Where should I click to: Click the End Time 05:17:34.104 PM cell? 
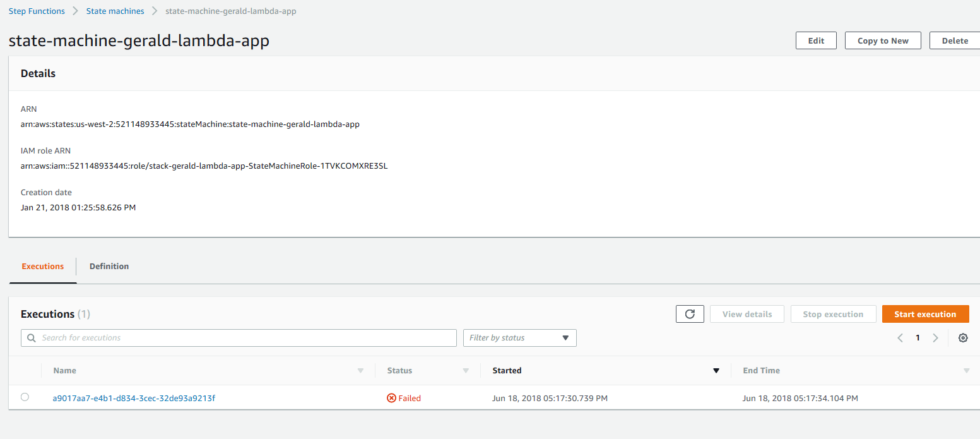(800, 398)
